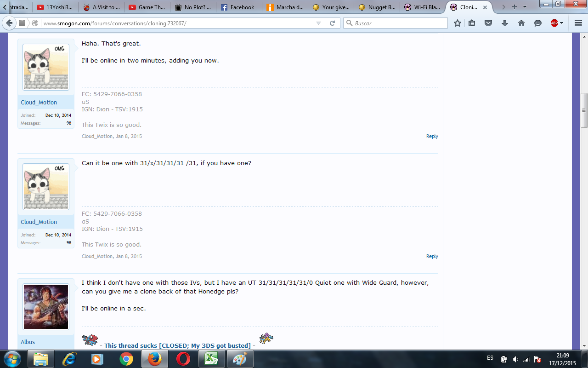
Task: Click the volume speaker tray icon
Action: 515,359
